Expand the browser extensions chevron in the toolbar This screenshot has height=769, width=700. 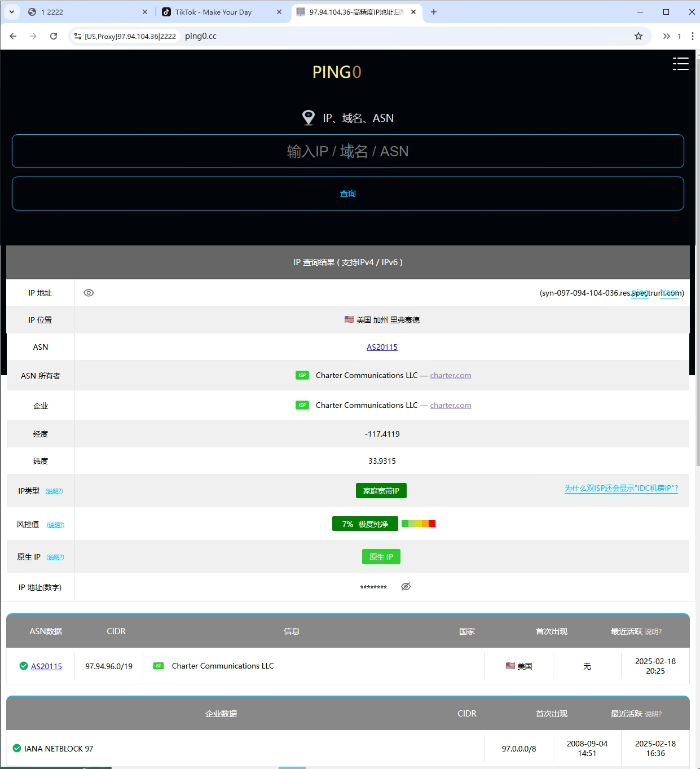(667, 36)
